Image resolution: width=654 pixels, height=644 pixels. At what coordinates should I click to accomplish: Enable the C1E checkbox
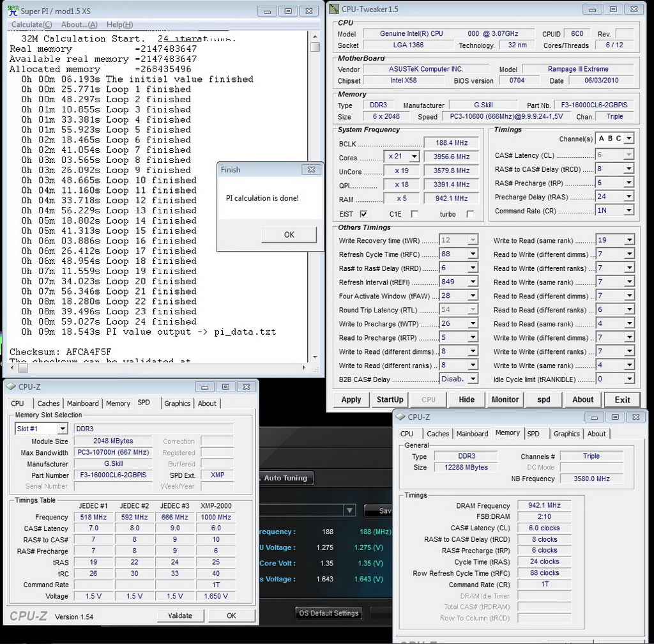[414, 214]
